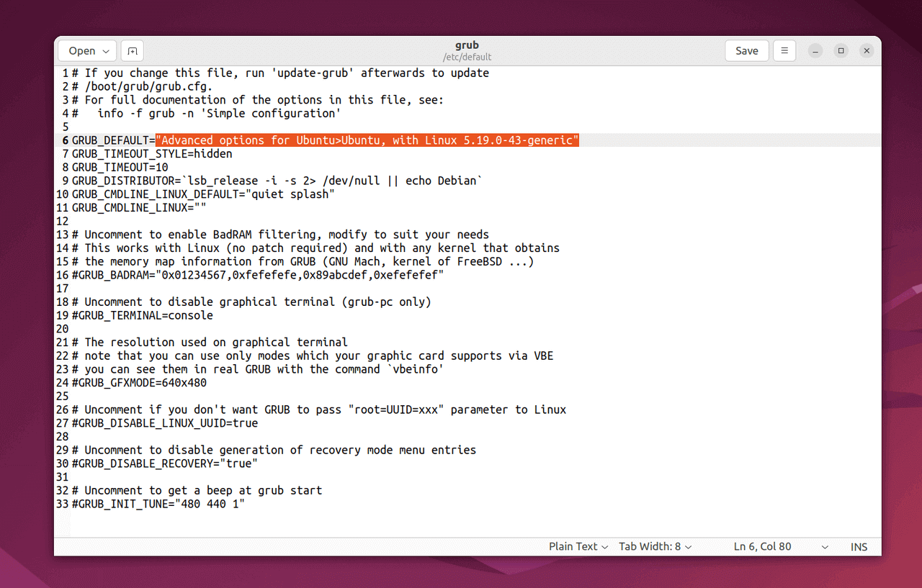Click GRUB_CMDLINE_LINUX="" line
The image size is (922, 588).
(139, 207)
